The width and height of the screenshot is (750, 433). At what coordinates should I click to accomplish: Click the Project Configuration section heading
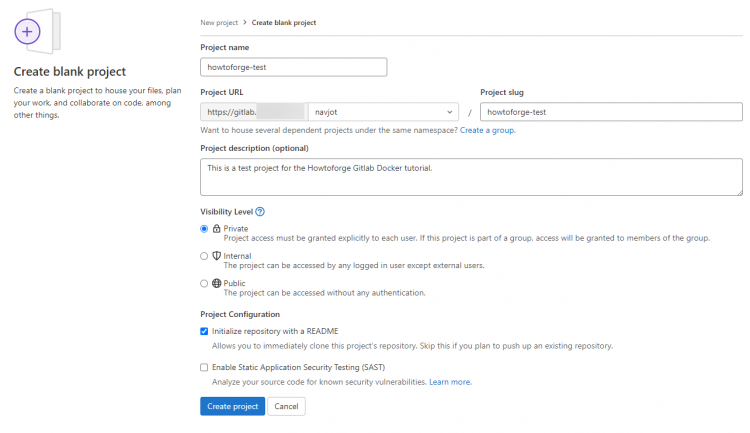[x=240, y=314]
